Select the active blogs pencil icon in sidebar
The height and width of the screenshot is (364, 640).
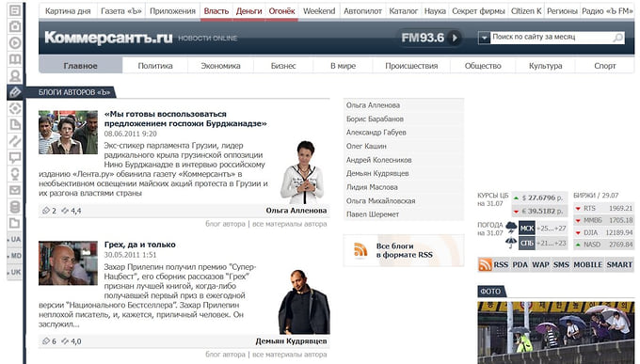coord(15,92)
